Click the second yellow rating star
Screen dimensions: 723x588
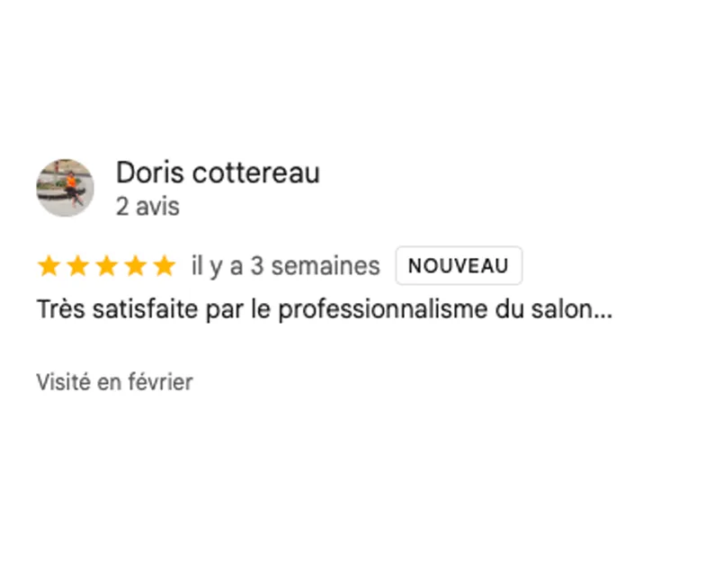pyautogui.click(x=77, y=266)
